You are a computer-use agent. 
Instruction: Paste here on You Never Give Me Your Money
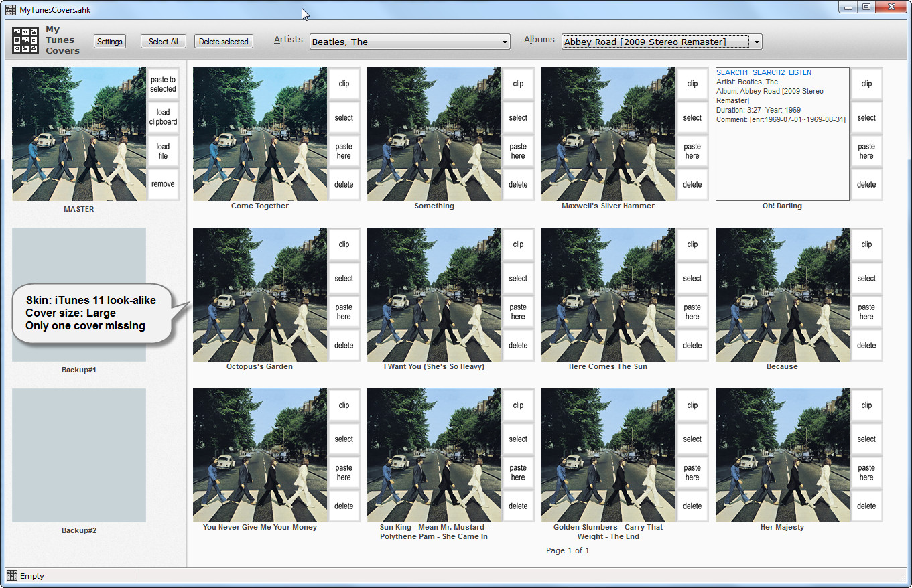point(344,473)
